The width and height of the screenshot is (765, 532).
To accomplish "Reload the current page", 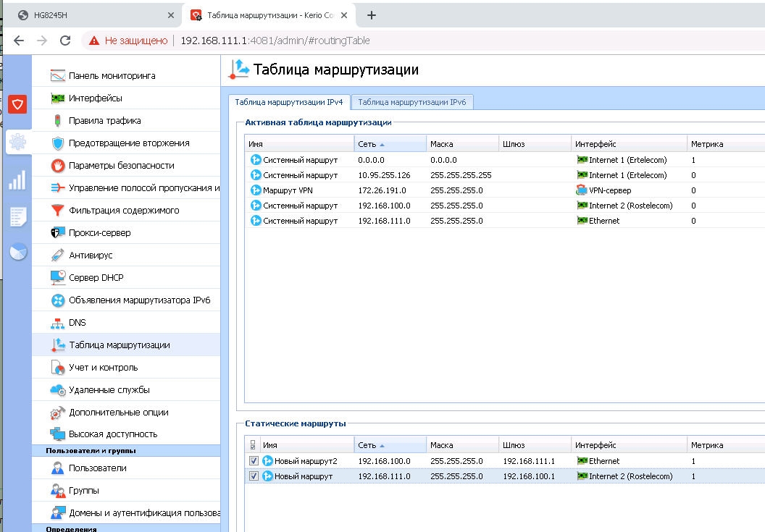I will pos(65,41).
